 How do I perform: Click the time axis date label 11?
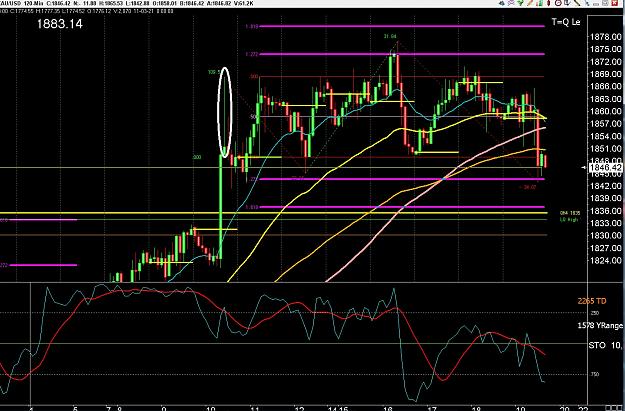pos(254,409)
